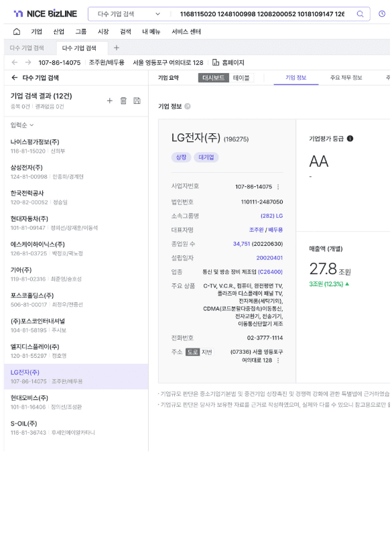
Task: Switch to the 대시보드 view
Action: pos(213,78)
